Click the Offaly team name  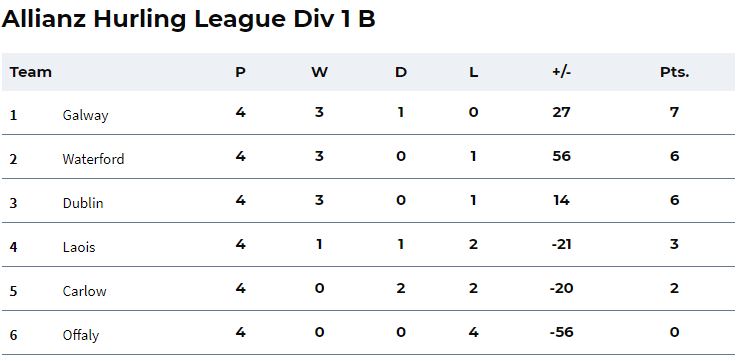81,336
